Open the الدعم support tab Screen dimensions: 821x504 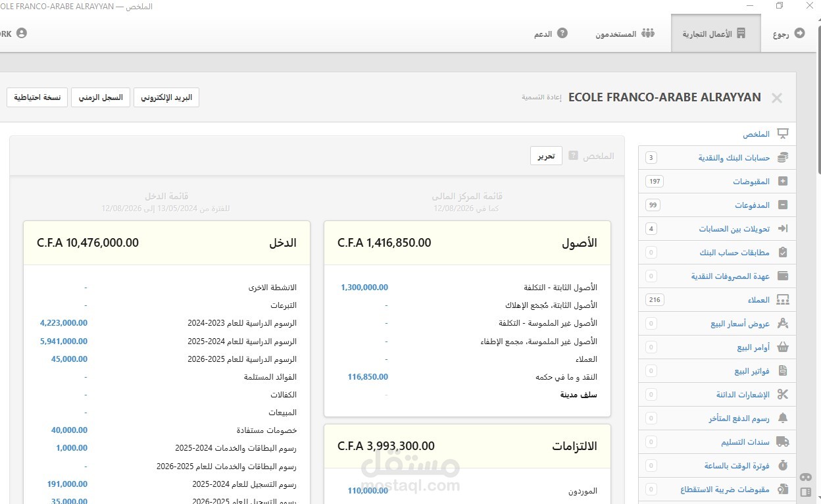(551, 33)
